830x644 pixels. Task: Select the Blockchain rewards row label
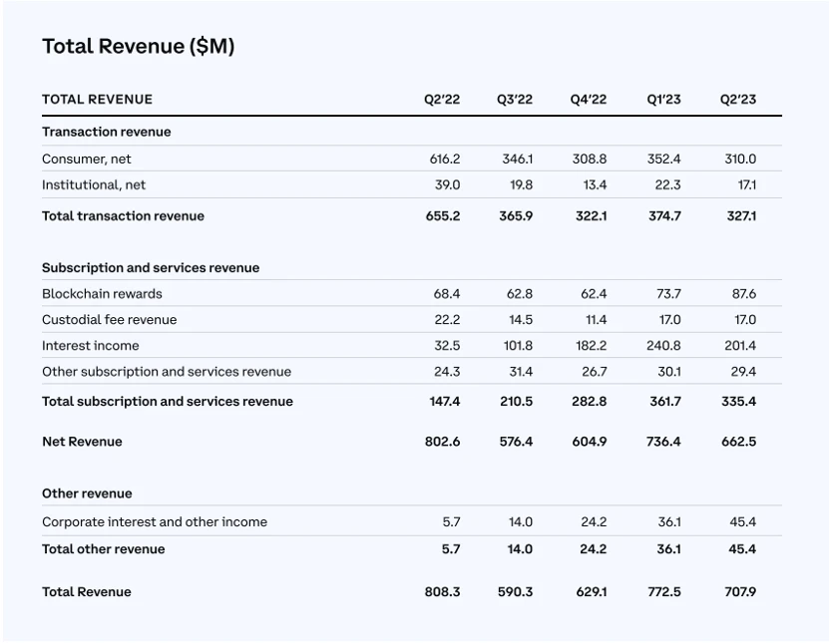pyautogui.click(x=102, y=294)
